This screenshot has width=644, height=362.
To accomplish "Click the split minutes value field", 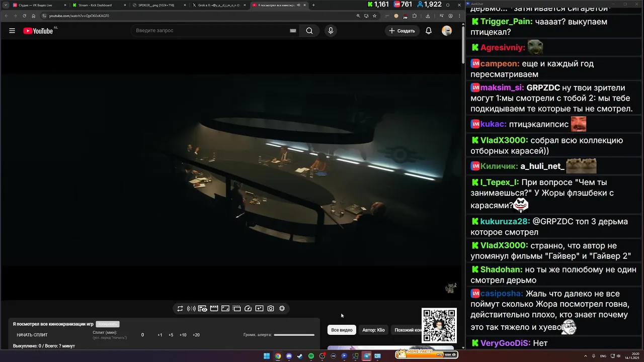I will coord(142,335).
